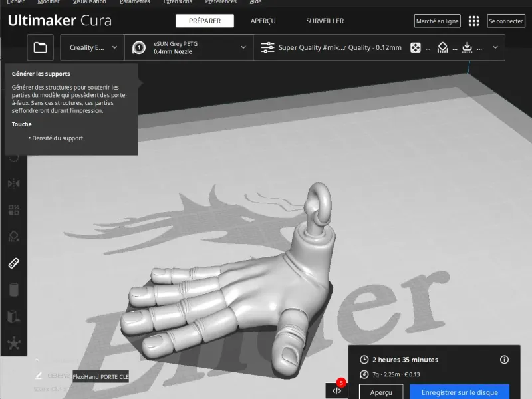Click the Aperçu button in estimate panel

click(x=381, y=392)
